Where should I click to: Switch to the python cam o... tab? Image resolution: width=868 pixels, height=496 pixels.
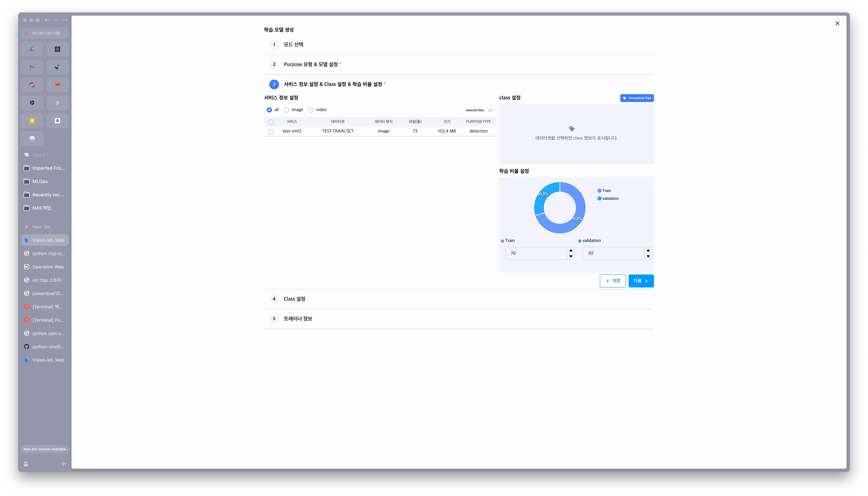(45, 333)
